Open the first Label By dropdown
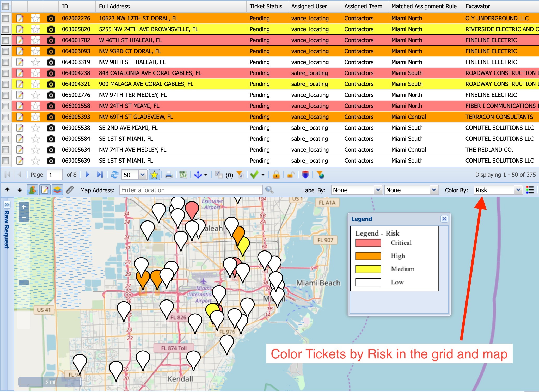Viewport: 539px width, 392px height. tap(378, 190)
